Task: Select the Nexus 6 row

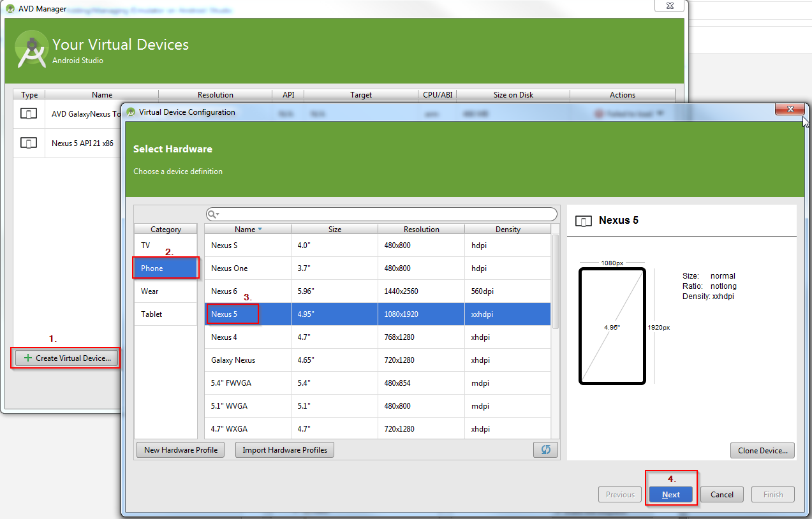Action: (378, 291)
